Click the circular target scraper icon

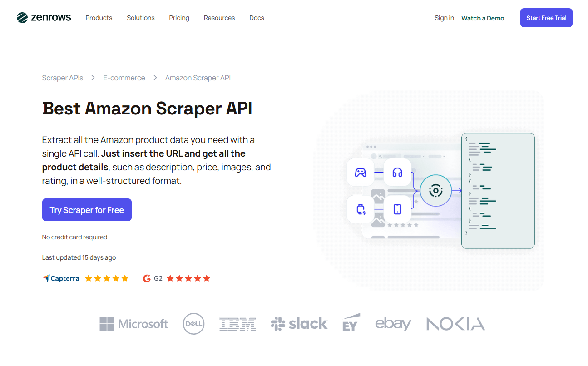pyautogui.click(x=436, y=191)
